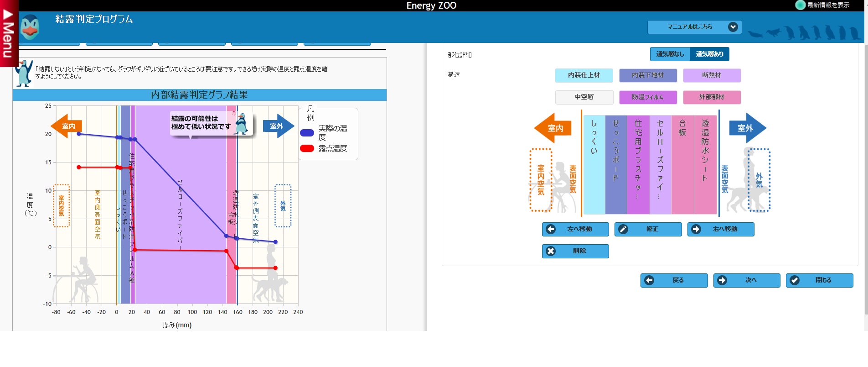Viewport: 868px width, 367px height.
Task: Add 内装仕上材 material
Action: pyautogui.click(x=584, y=75)
